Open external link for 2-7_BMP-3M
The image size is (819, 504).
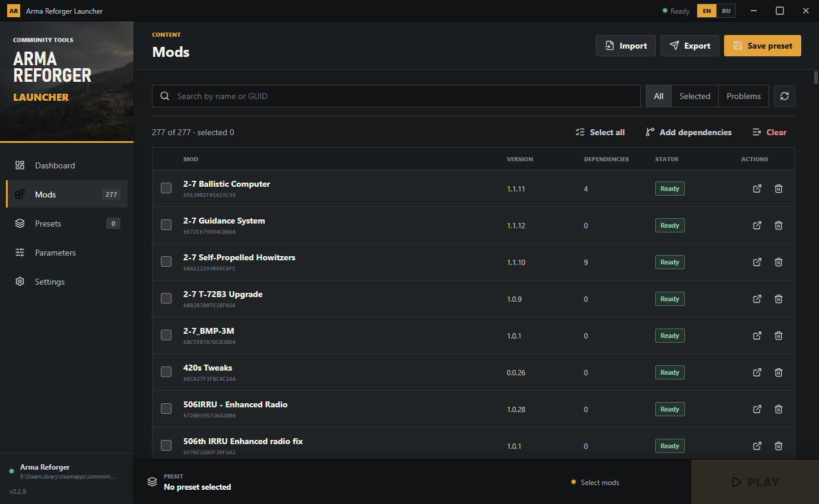(x=757, y=336)
